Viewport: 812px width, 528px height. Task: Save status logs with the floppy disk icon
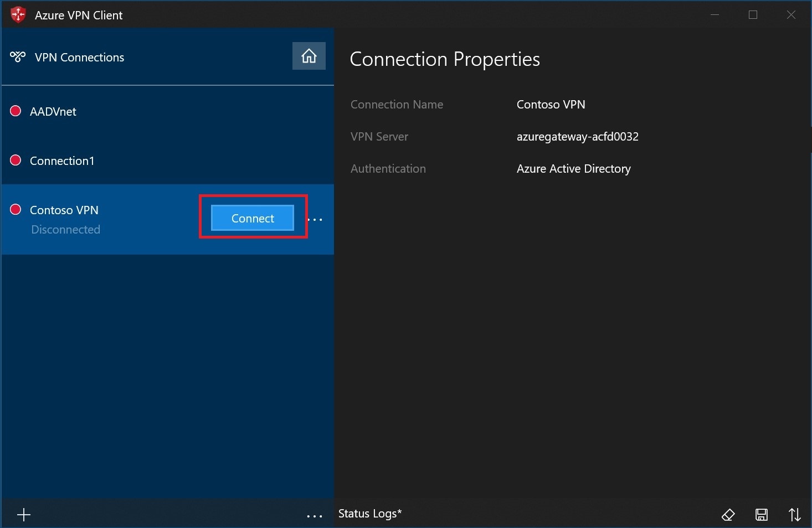coord(762,515)
